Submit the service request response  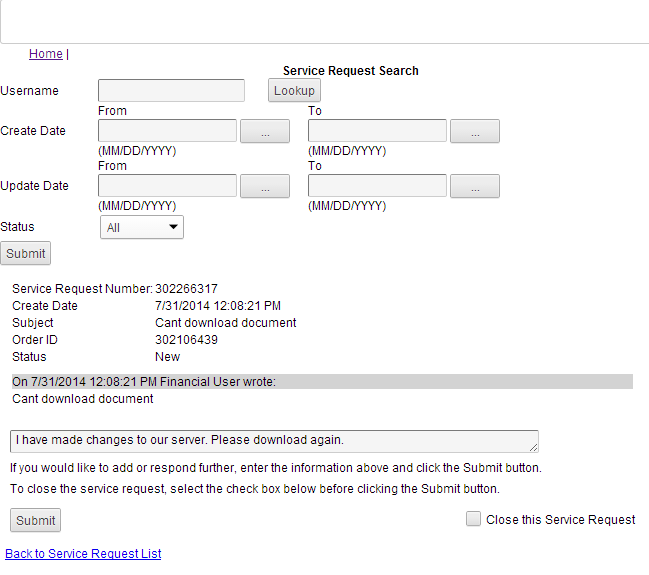pyautogui.click(x=35, y=521)
